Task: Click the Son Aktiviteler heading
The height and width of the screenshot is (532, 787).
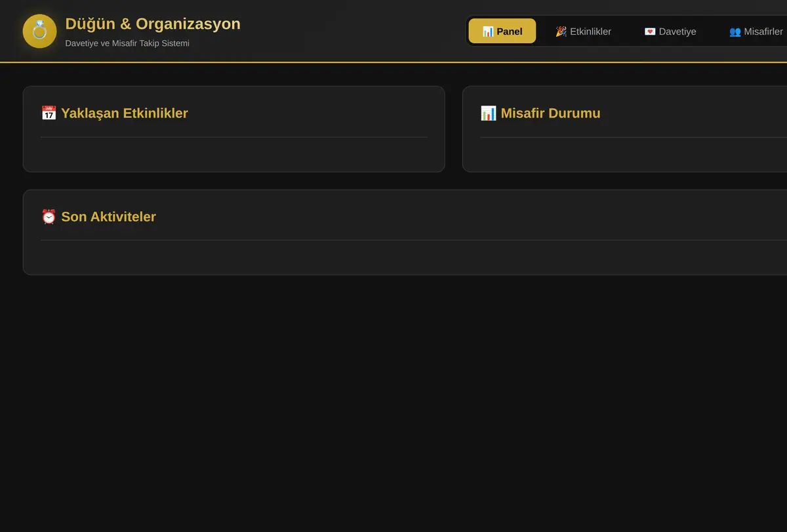Action: click(109, 216)
